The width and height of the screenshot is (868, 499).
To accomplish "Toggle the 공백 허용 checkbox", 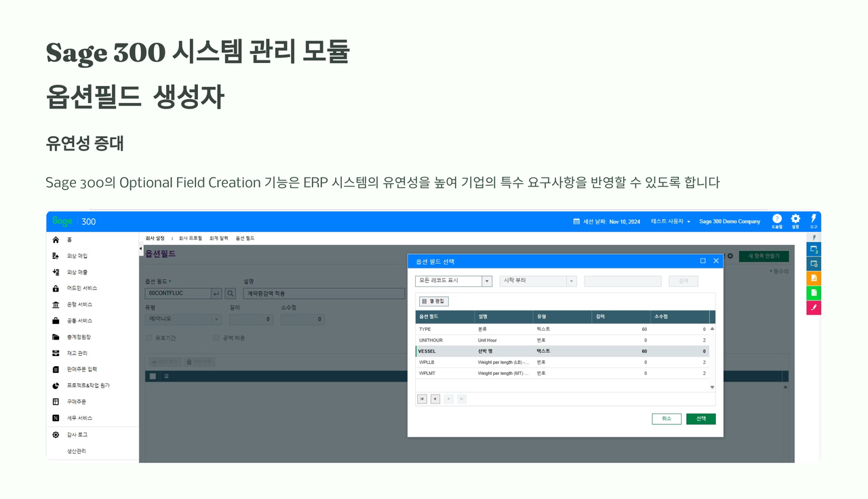I will click(x=216, y=338).
